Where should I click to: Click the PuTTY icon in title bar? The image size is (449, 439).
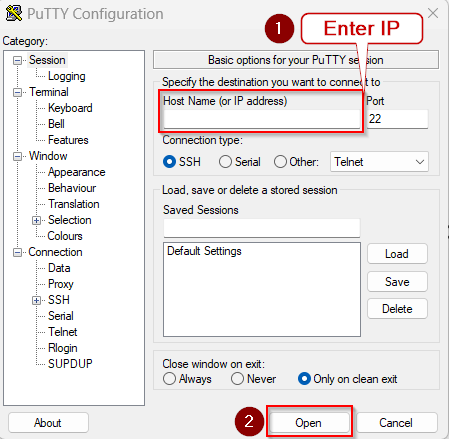point(14,13)
